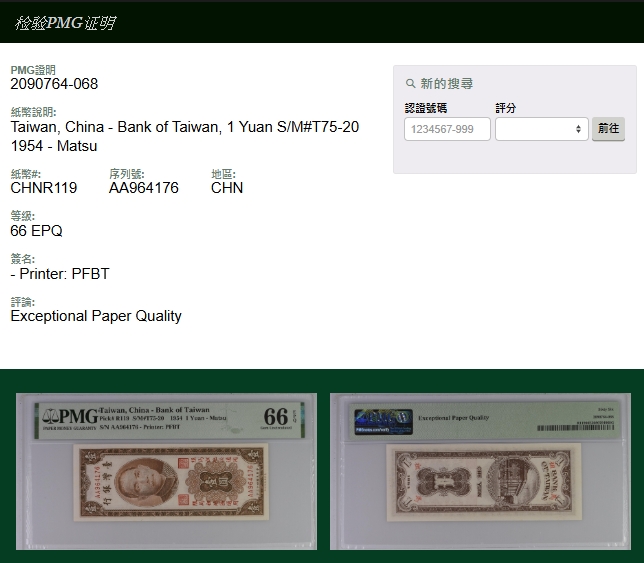Select the note number CHNR119
644x563 pixels.
(44, 188)
